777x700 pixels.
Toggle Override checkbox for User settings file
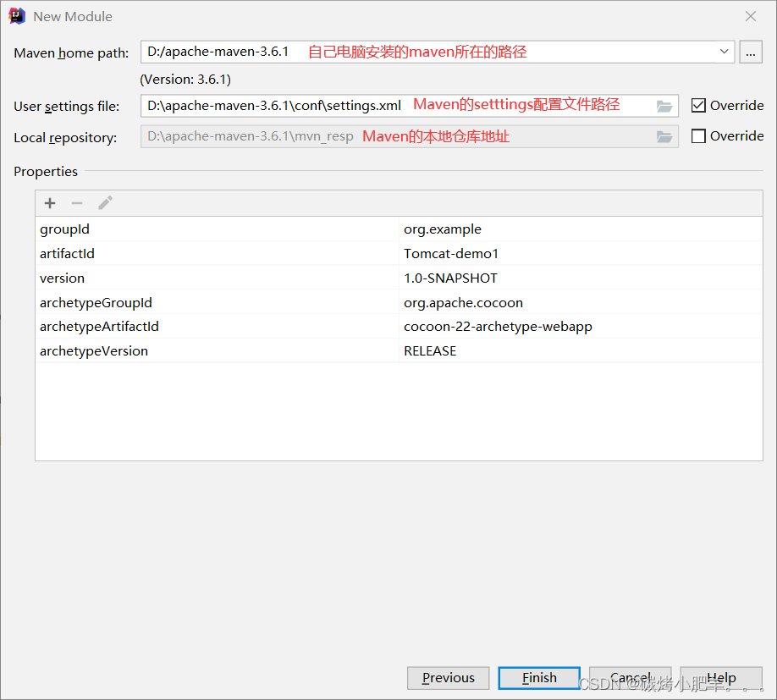click(698, 106)
